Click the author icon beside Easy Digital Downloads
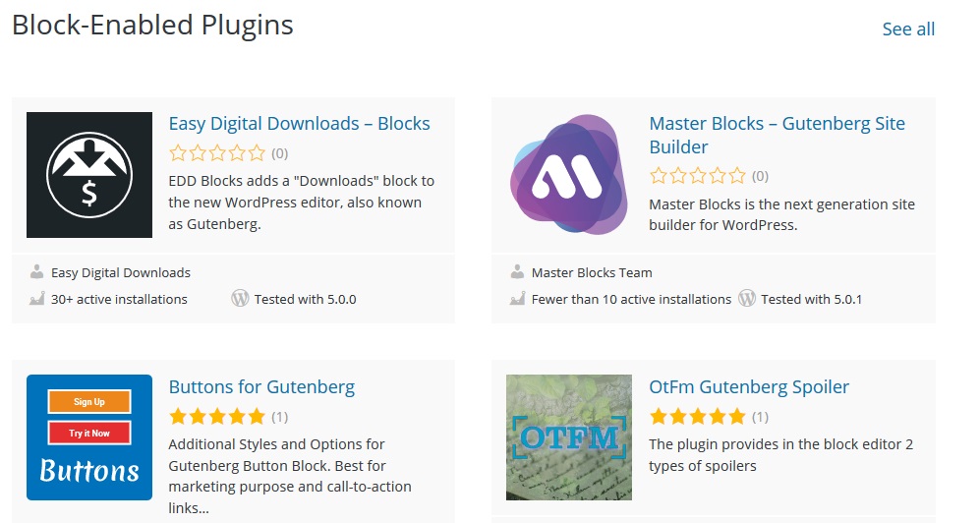This screenshot has width=980, height=523. pyautogui.click(x=37, y=271)
